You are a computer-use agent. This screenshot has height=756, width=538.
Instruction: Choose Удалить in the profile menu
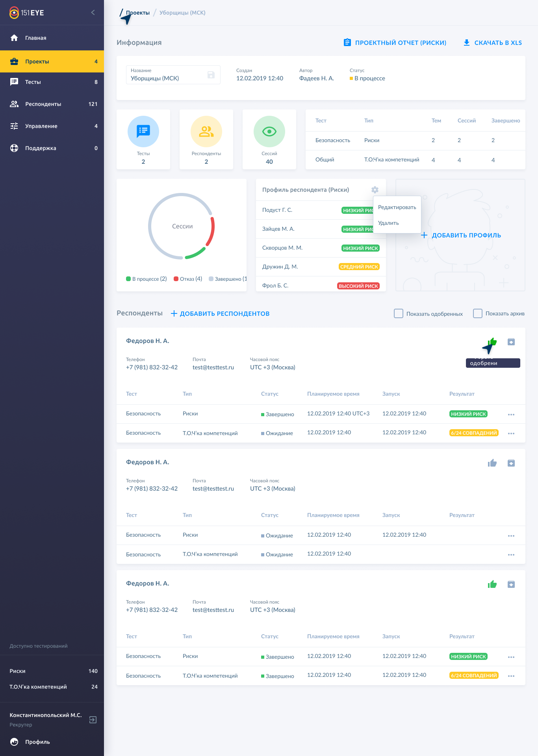click(388, 223)
